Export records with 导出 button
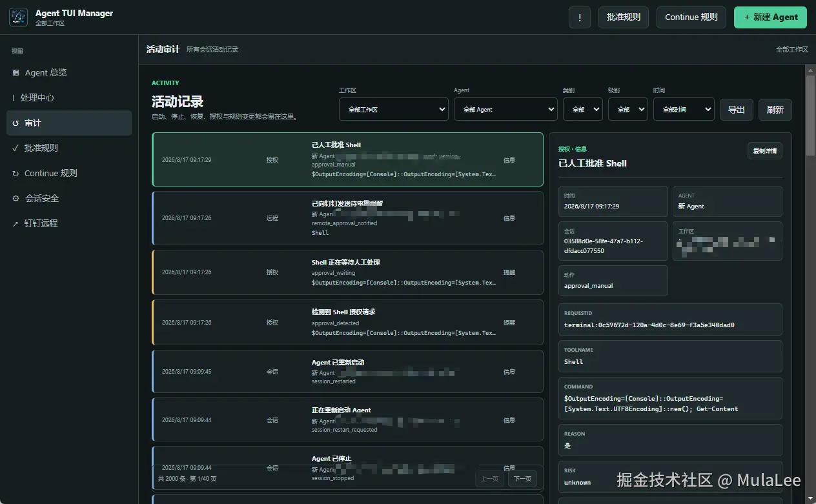Viewport: 816px width, 504px height. coord(737,110)
